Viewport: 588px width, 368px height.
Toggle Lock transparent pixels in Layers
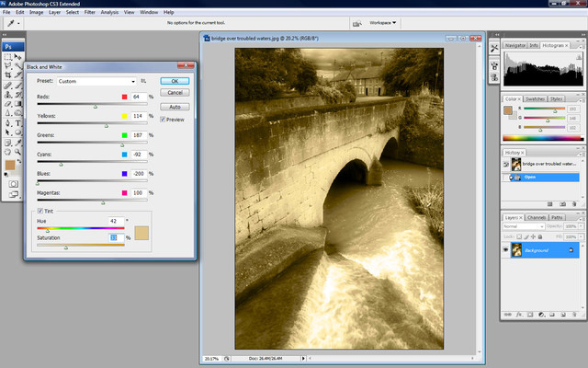519,237
